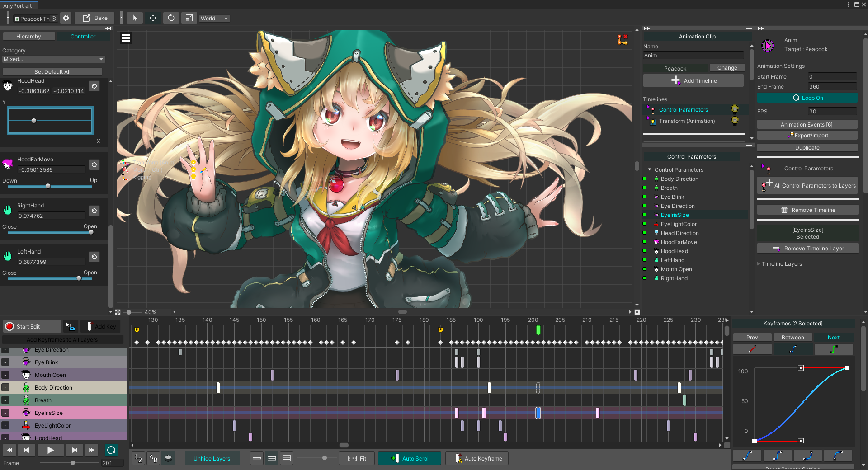Toggle Loop On in Animation Settings
Viewport: 868px width, 470px height.
[807, 98]
